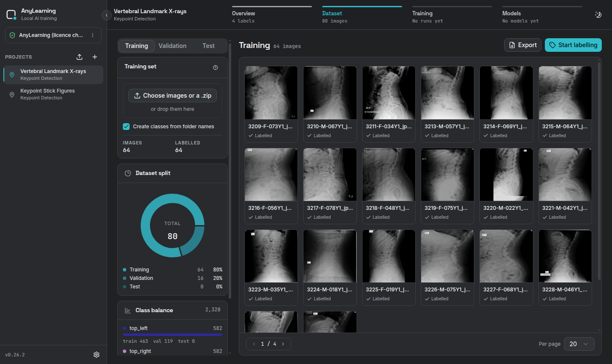Image resolution: width=612 pixels, height=364 pixels.
Task: Open the licence three-dot menu
Action: tap(93, 35)
